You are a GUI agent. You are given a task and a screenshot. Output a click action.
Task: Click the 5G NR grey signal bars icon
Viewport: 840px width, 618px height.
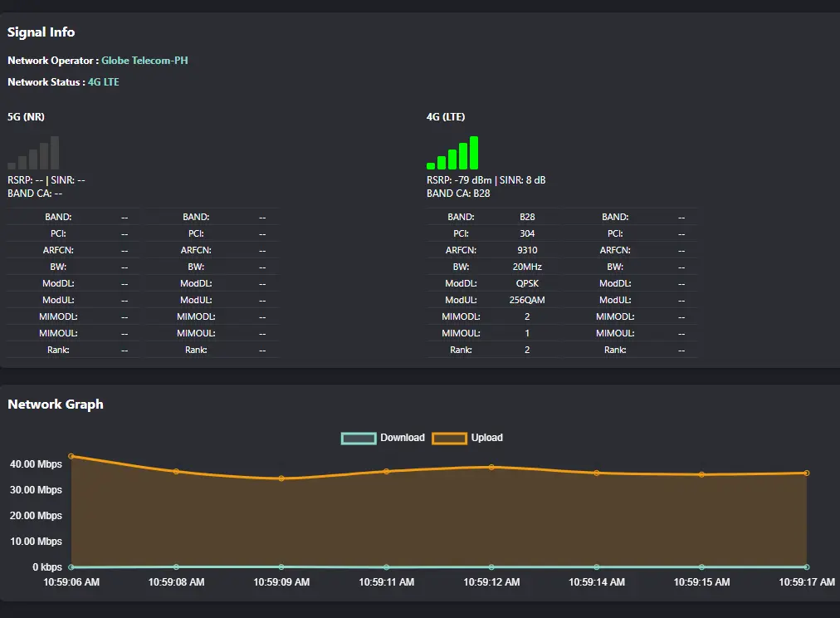pyautogui.click(x=33, y=153)
